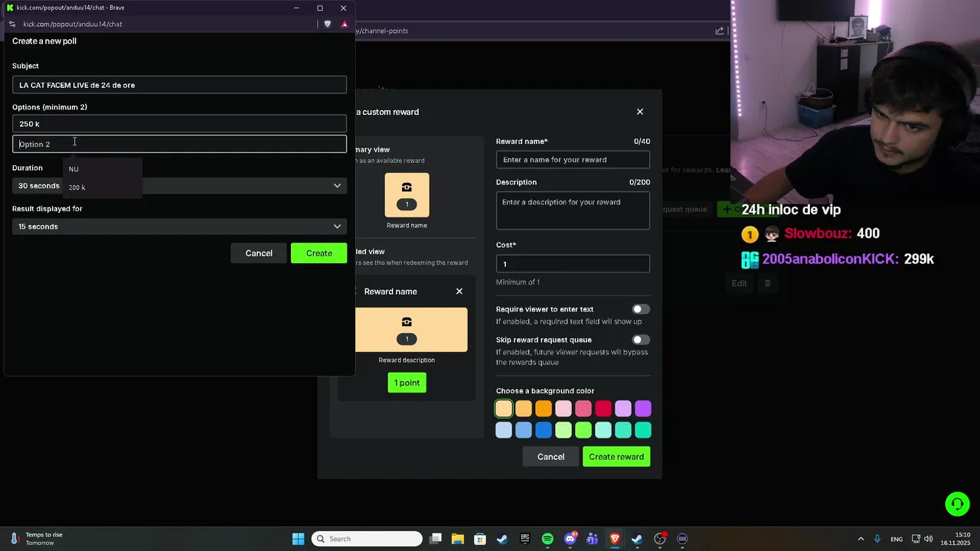Close the Reward name preview card
Image resolution: width=980 pixels, height=551 pixels.
coord(459,292)
